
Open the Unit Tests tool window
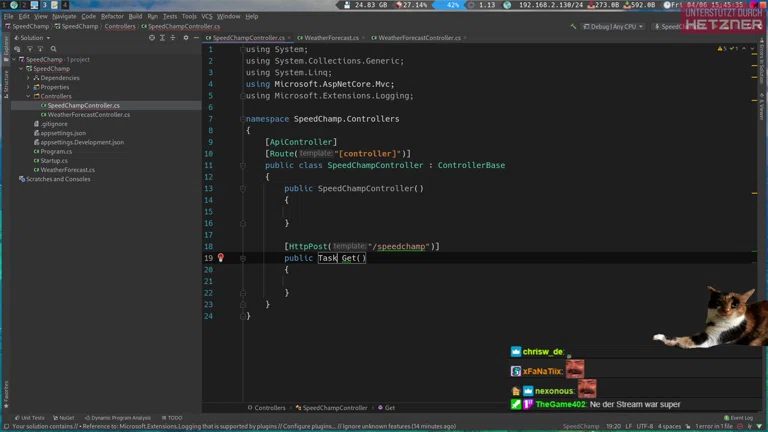pos(30,418)
